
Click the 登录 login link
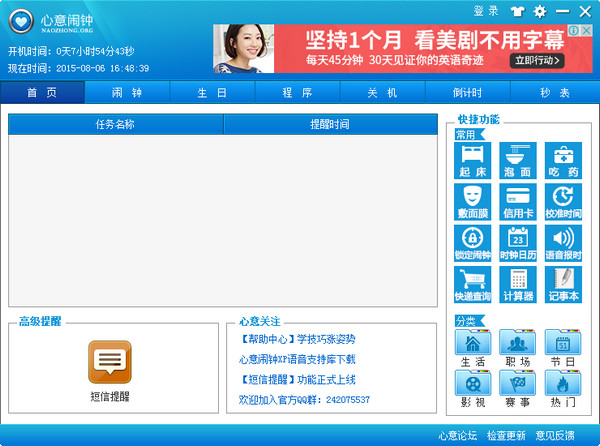pyautogui.click(x=486, y=11)
